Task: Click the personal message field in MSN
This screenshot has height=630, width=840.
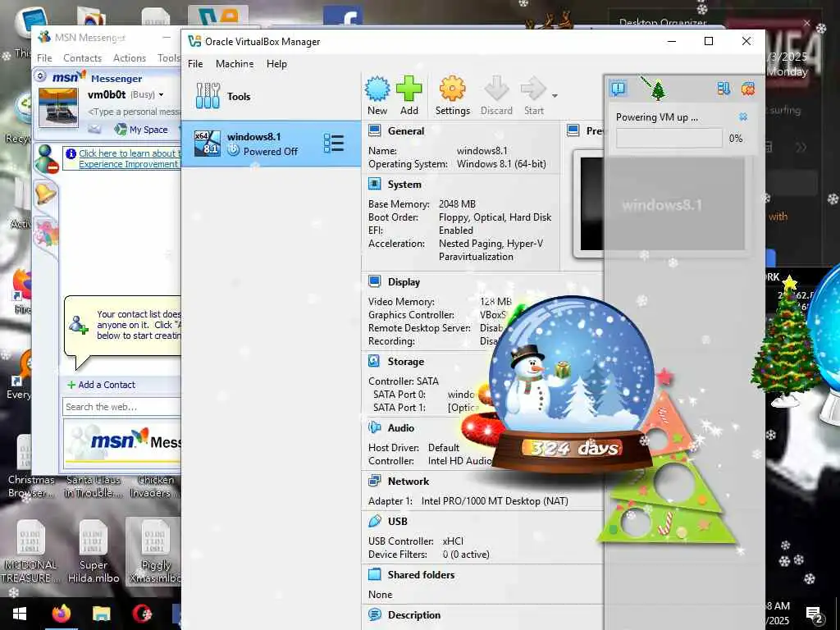Action: point(134,112)
